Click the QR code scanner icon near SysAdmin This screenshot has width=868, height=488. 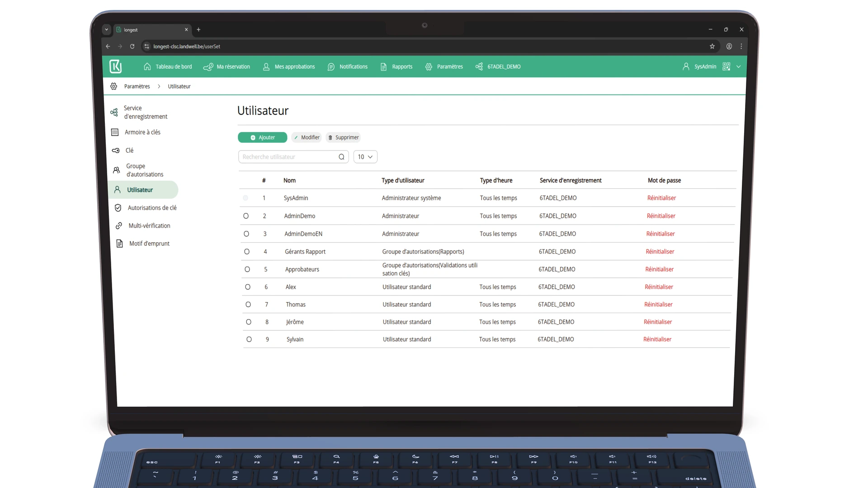726,66
